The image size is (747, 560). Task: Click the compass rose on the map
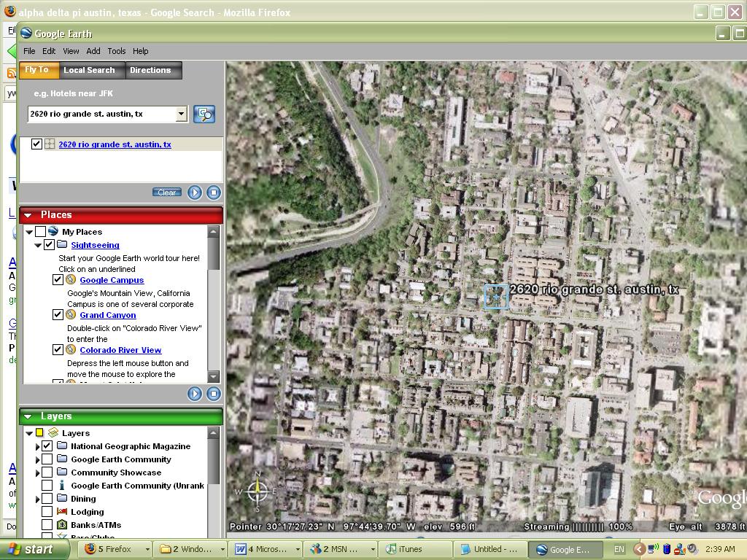(258, 491)
